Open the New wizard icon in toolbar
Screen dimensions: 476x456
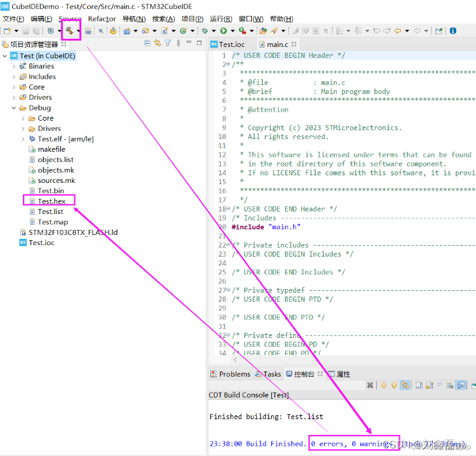click(8, 30)
